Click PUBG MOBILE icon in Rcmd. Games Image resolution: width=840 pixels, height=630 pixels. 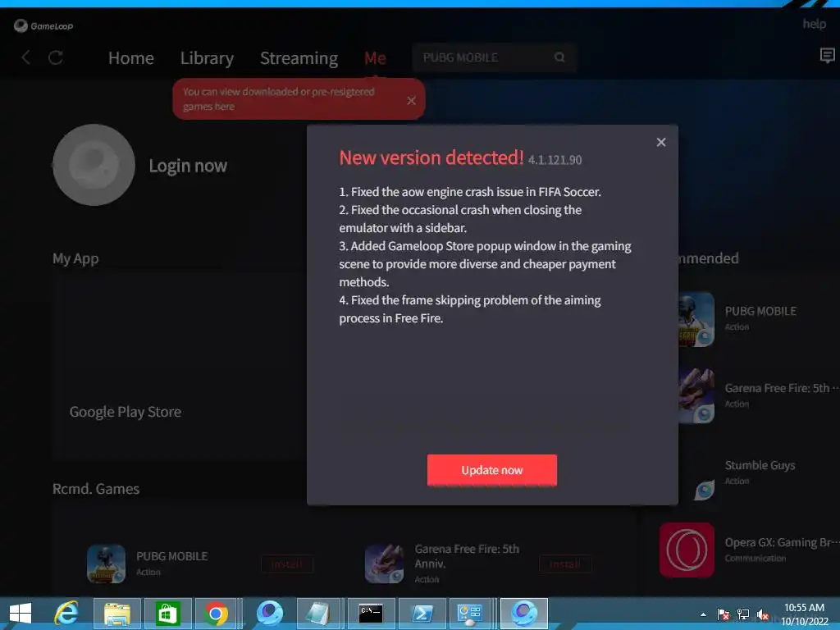[x=106, y=564]
